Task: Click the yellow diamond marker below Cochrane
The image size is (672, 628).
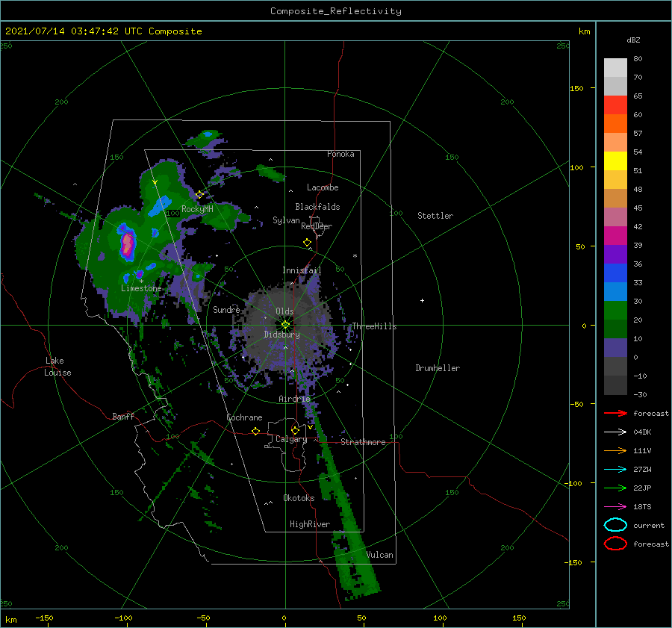Action: pos(256,432)
